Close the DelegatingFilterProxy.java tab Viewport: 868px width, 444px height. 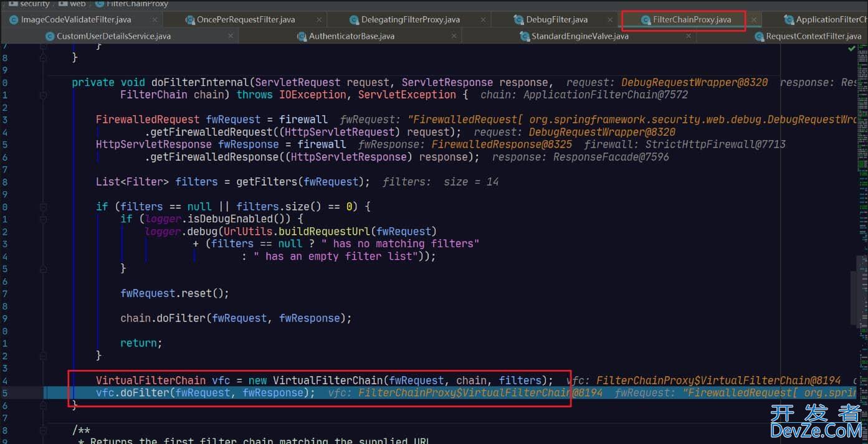(484, 20)
